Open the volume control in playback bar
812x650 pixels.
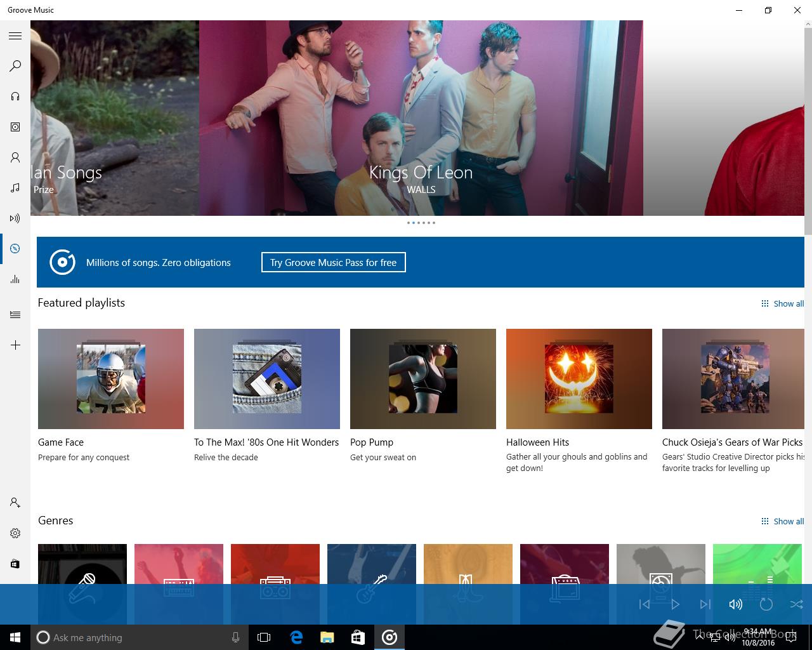(x=736, y=604)
